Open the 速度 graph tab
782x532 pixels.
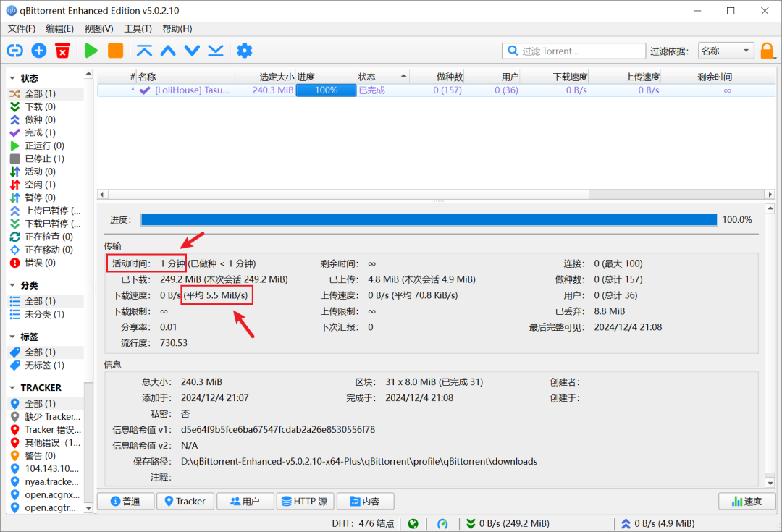tap(747, 501)
